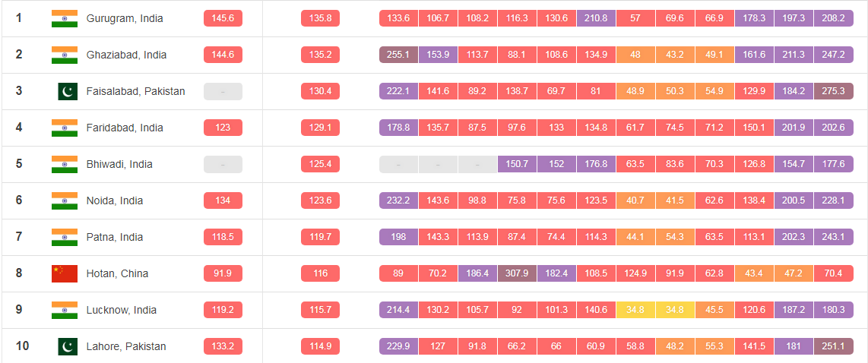Open the Ghaziabad, India city link
Viewport: 868px width, 363px height.
(x=126, y=55)
